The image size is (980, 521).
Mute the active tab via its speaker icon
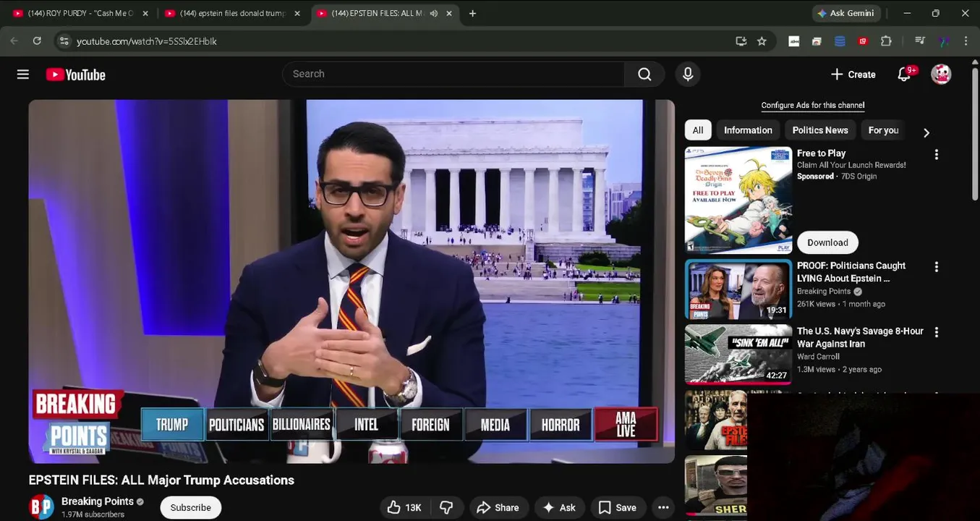[x=434, y=13]
